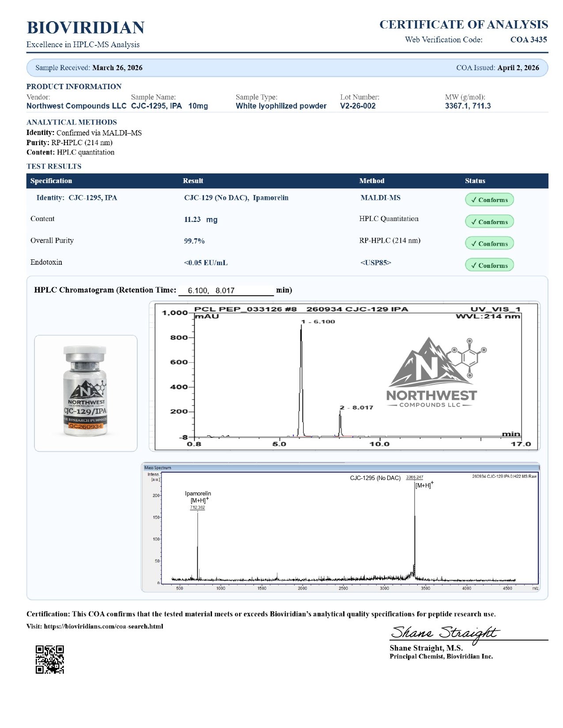The height and width of the screenshot is (728, 563).
Task: Click the Conforms badge in Content row
Action: 489,221
